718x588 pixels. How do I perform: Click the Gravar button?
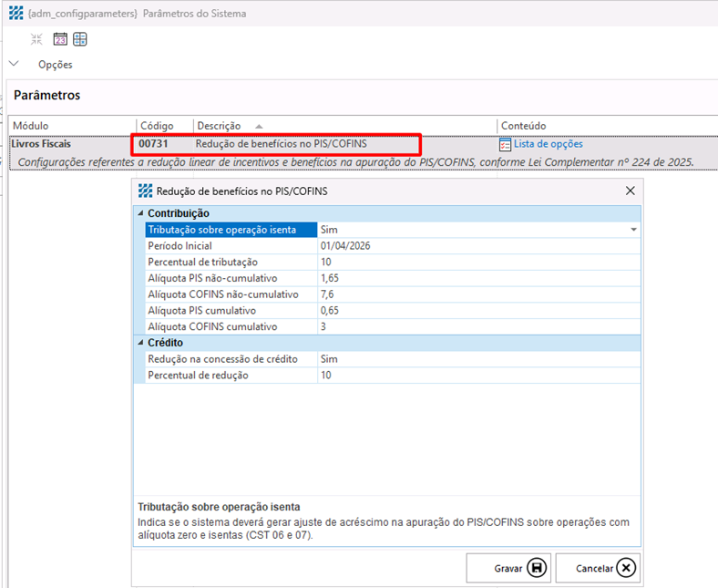(x=508, y=568)
